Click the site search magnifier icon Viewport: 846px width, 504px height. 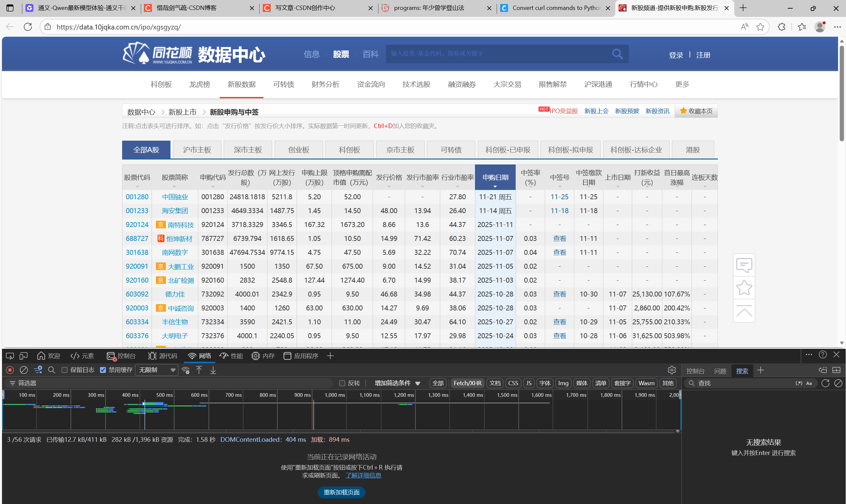click(x=617, y=54)
